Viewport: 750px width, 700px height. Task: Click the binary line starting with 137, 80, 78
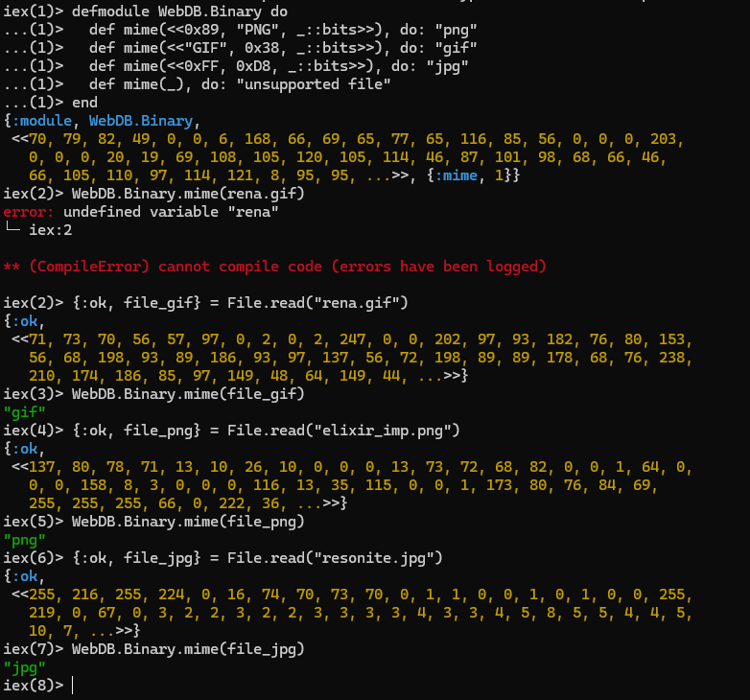352,466
